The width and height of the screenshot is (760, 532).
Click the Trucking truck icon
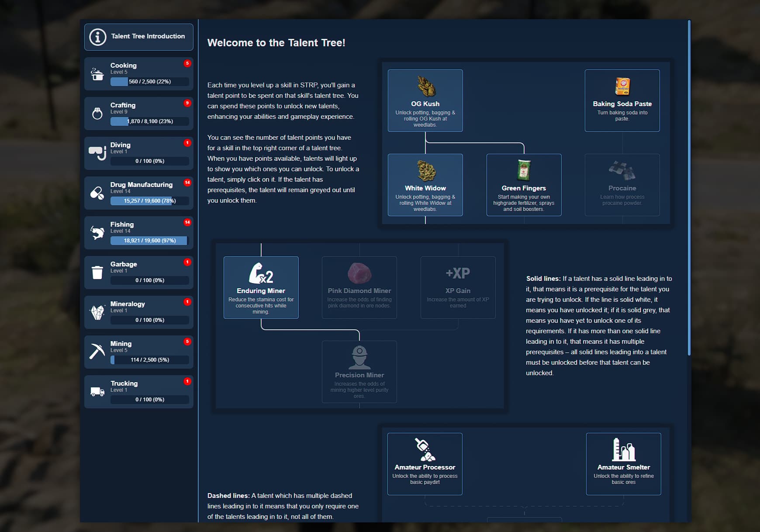[x=97, y=391]
